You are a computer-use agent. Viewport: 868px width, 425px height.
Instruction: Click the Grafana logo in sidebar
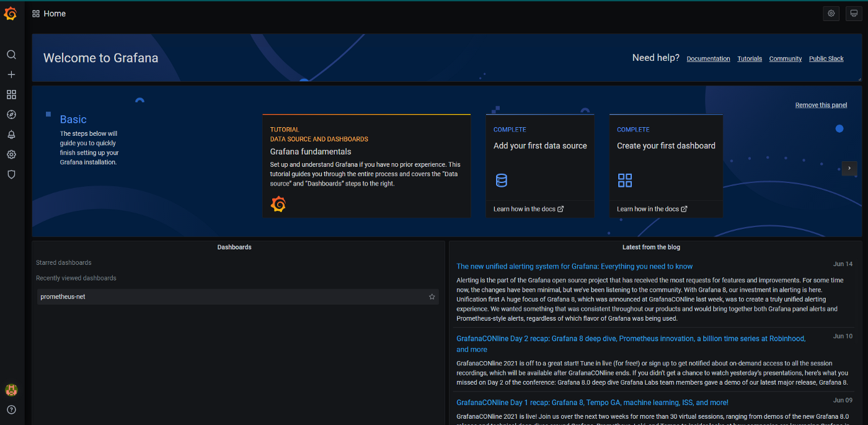(x=11, y=13)
